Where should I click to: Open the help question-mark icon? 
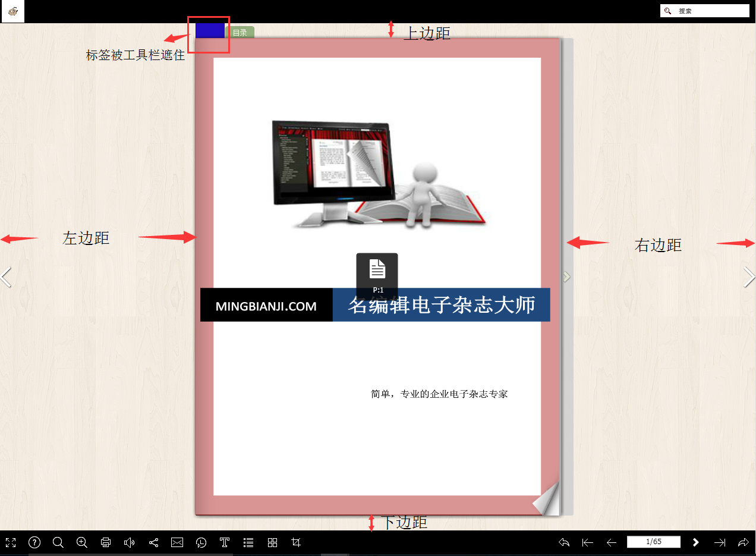[x=34, y=542]
